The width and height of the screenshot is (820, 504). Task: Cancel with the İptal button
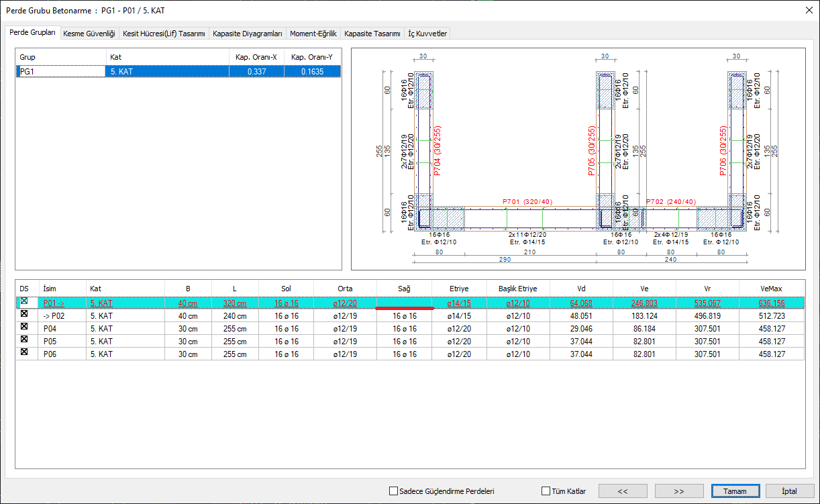coord(789,491)
